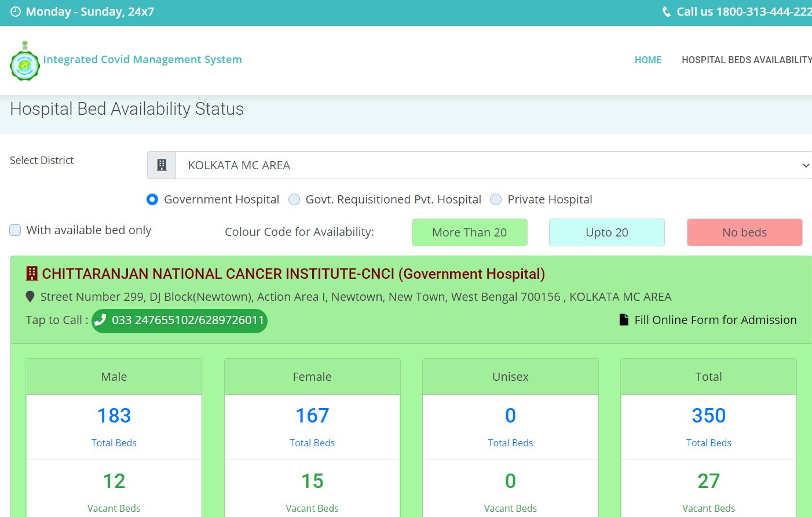Click the document icon beside Fill Online Form
The width and height of the screenshot is (812, 517).
(624, 320)
